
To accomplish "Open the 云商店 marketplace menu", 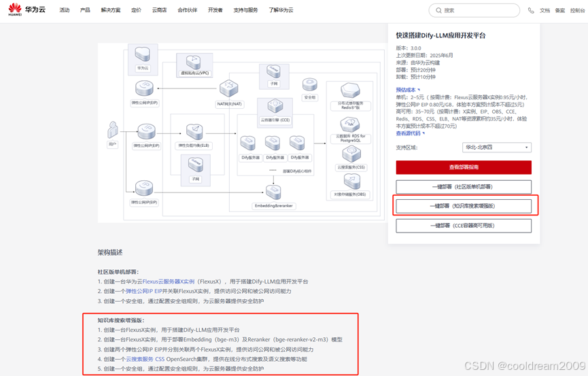I will coord(159,10).
